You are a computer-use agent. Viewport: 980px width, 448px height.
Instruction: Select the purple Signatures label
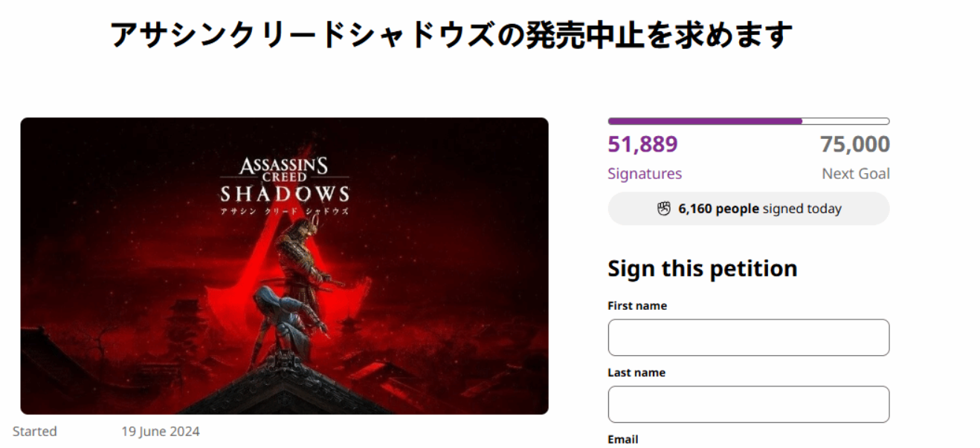click(644, 174)
